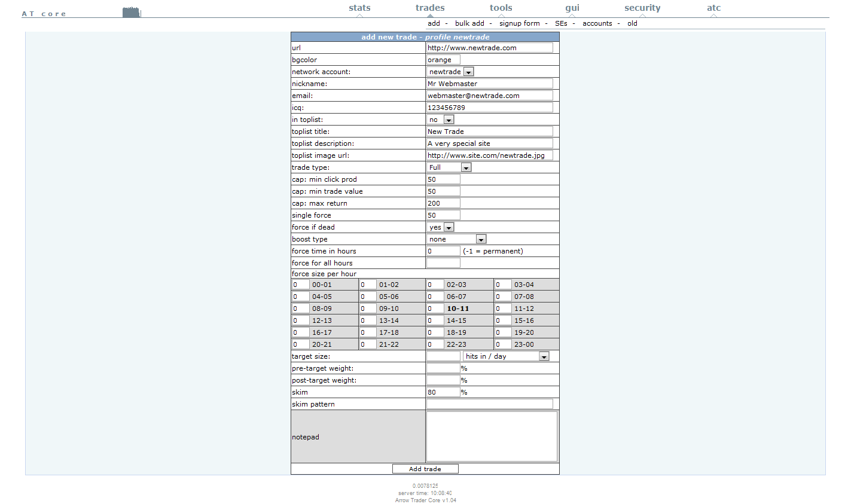This screenshot has height=504, width=851.
Task: Focus the 00-01 hour force field
Action: tap(301, 285)
